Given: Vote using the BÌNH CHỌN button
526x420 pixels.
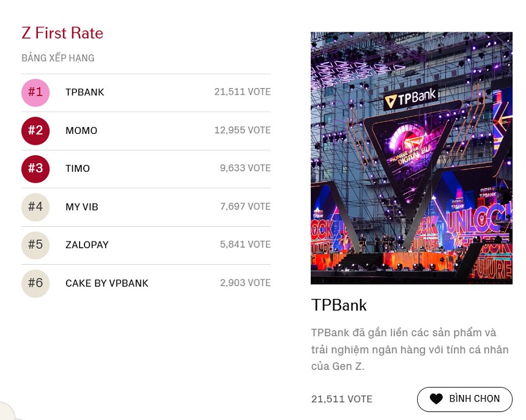Looking at the screenshot, I should [x=465, y=399].
